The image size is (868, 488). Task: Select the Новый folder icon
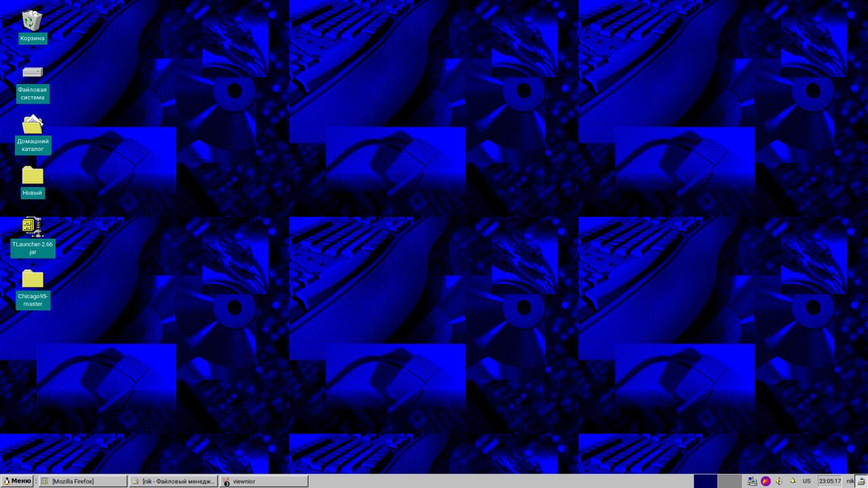coord(33,175)
